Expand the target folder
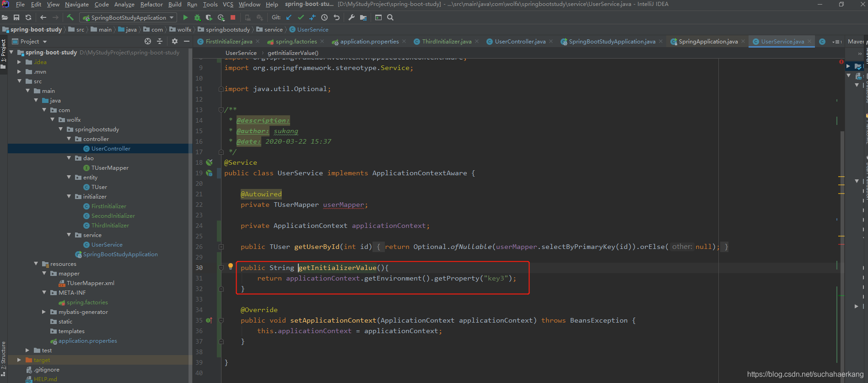The height and width of the screenshot is (383, 868). (x=19, y=360)
